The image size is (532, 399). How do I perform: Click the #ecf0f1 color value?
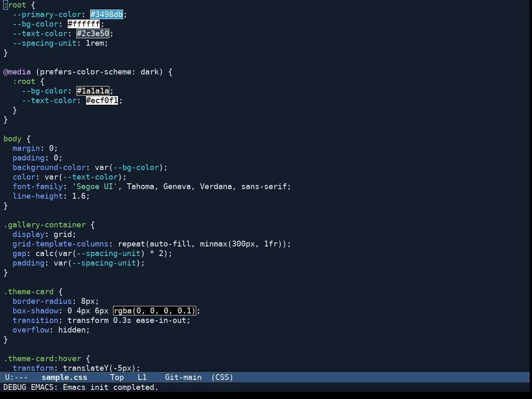point(102,101)
